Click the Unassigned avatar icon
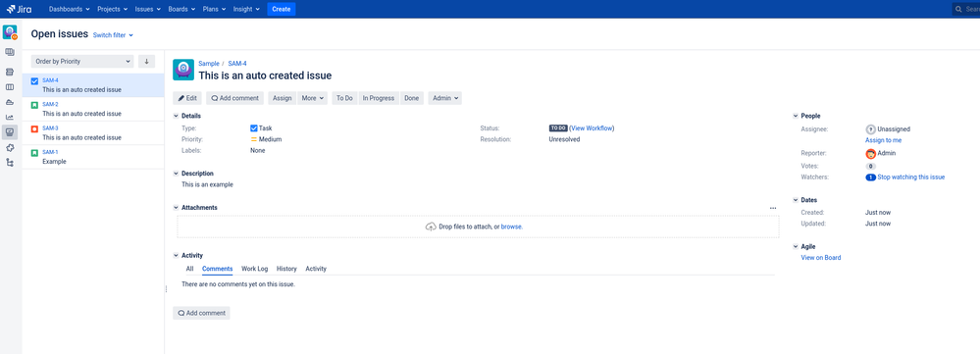980x354 pixels. 870,129
